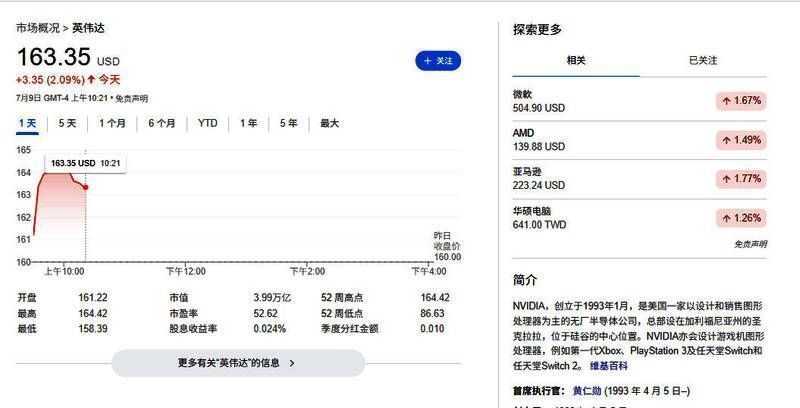The image size is (800, 408).
Task: Switch to the 已关注 tab
Action: click(x=703, y=61)
